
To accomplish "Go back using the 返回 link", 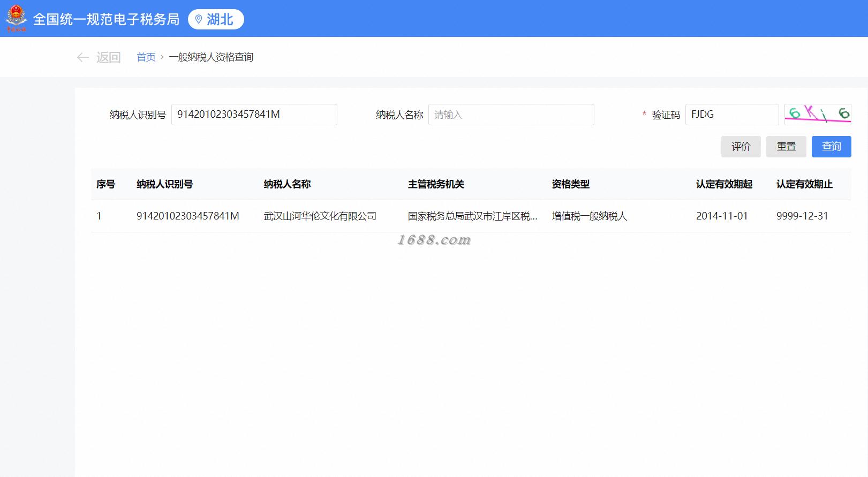I will pos(108,57).
